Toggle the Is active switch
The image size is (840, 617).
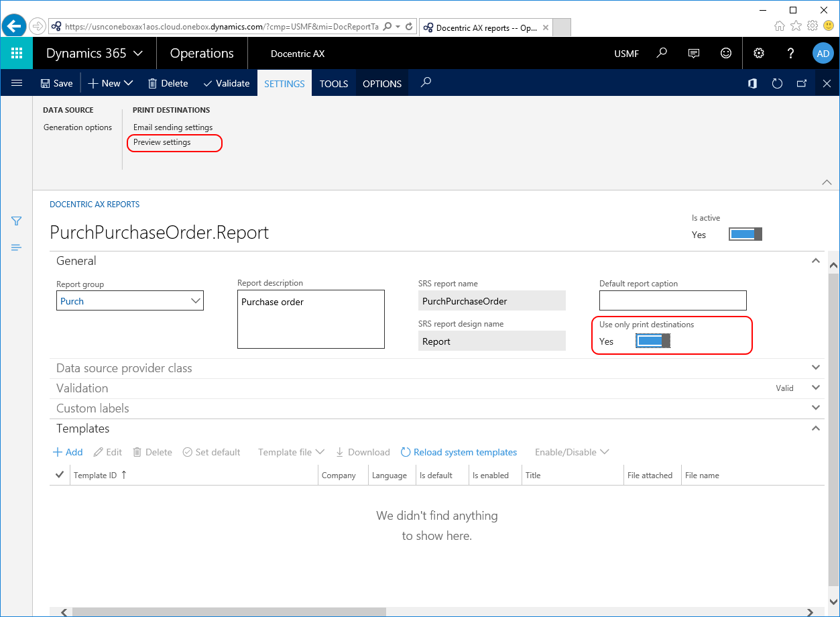[x=745, y=234]
